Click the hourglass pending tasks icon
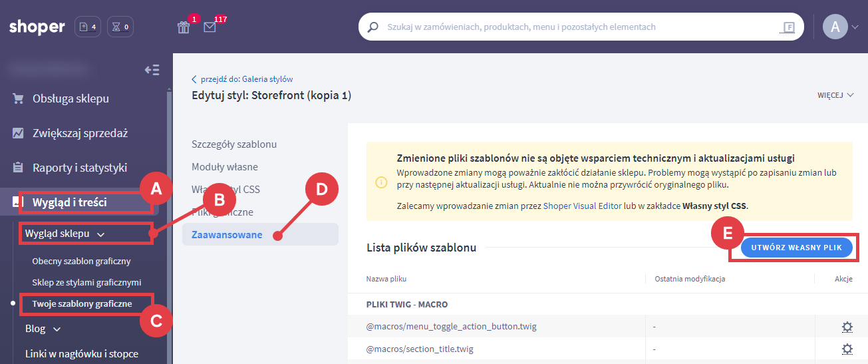Image resolution: width=868 pixels, height=364 pixels. pyautogui.click(x=120, y=27)
